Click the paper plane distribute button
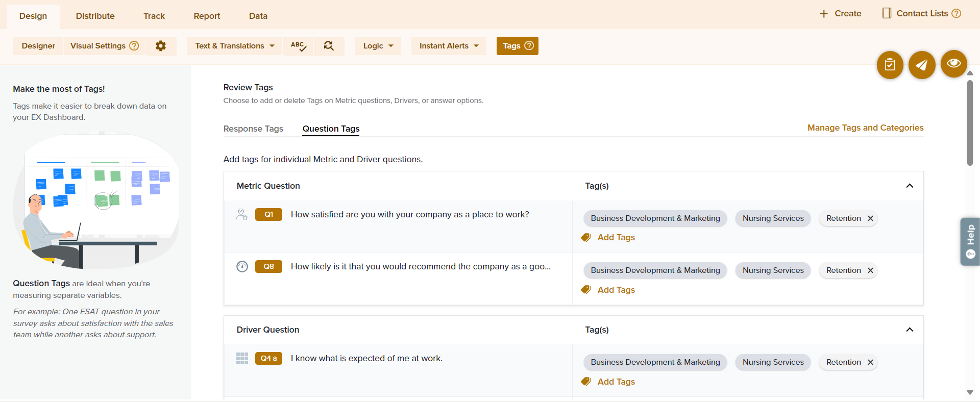 (x=921, y=65)
